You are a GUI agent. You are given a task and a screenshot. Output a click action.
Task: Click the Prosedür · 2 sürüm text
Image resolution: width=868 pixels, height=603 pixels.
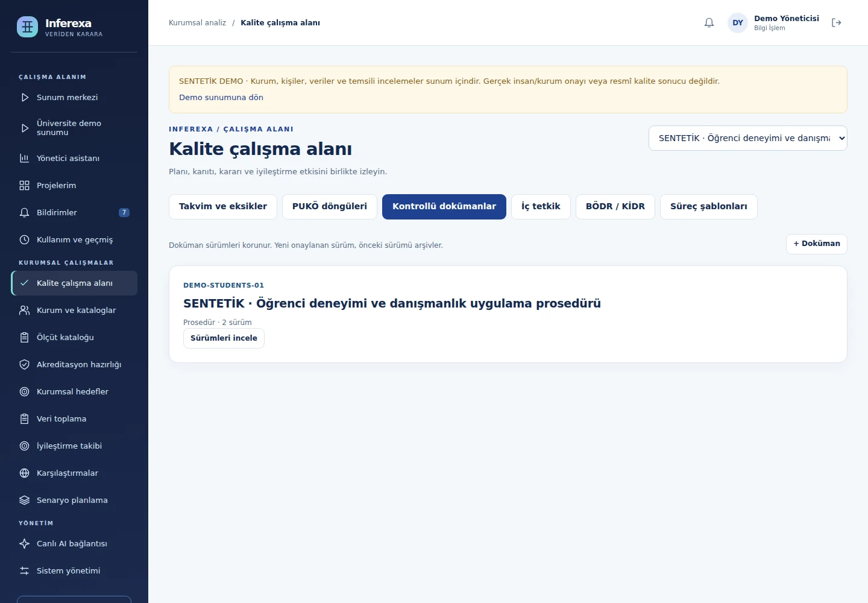click(x=218, y=323)
